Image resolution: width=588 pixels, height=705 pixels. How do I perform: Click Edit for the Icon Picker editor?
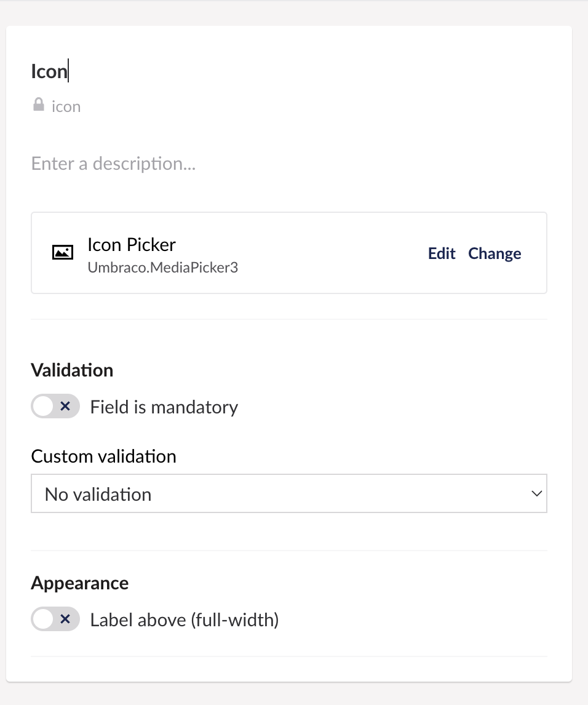click(442, 253)
